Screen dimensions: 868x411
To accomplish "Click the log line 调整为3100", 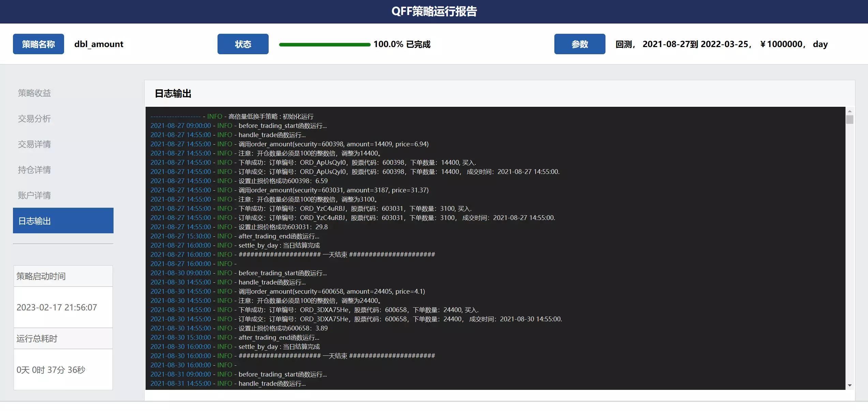I will (264, 199).
